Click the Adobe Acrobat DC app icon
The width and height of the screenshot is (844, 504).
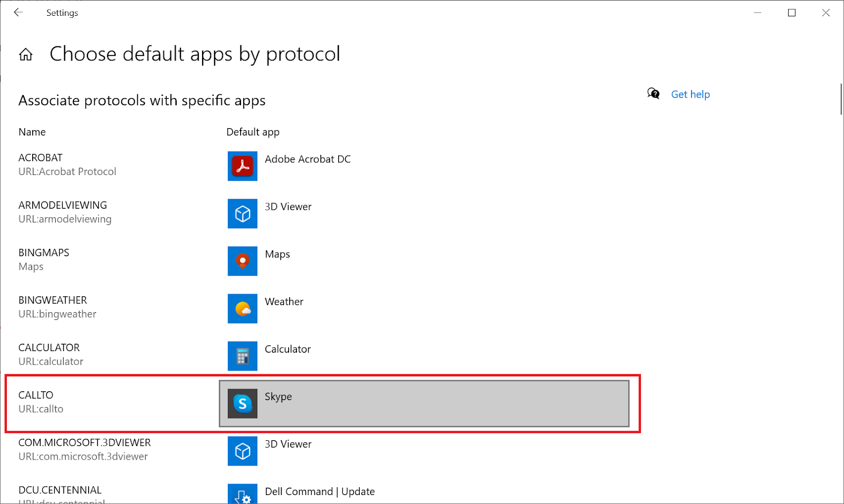[x=243, y=166]
